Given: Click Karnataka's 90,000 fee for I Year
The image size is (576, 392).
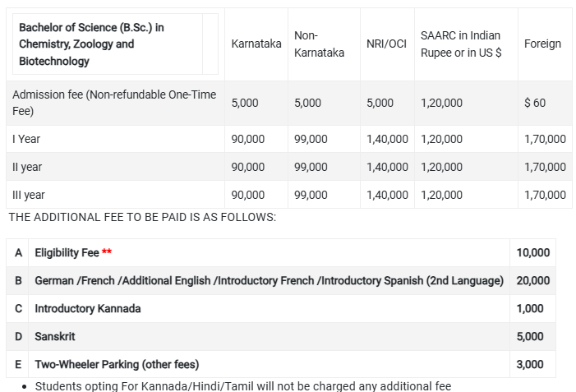Looking at the screenshot, I should click(x=248, y=139).
